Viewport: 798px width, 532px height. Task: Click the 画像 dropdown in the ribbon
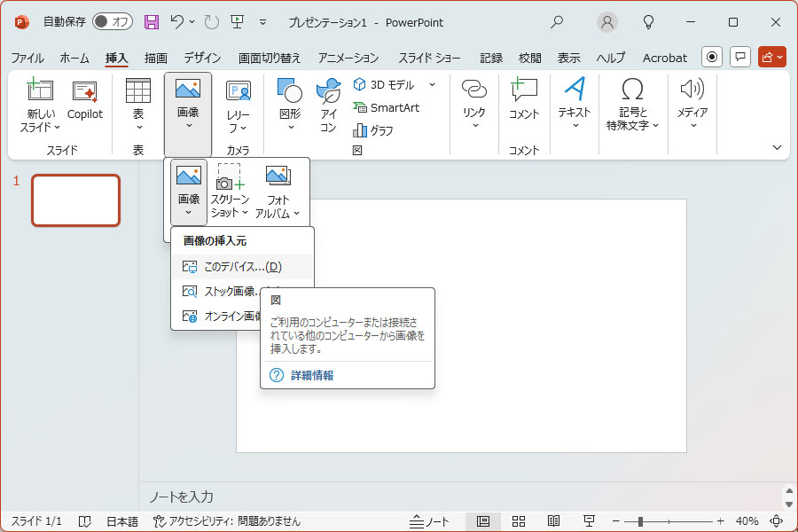pos(188,114)
